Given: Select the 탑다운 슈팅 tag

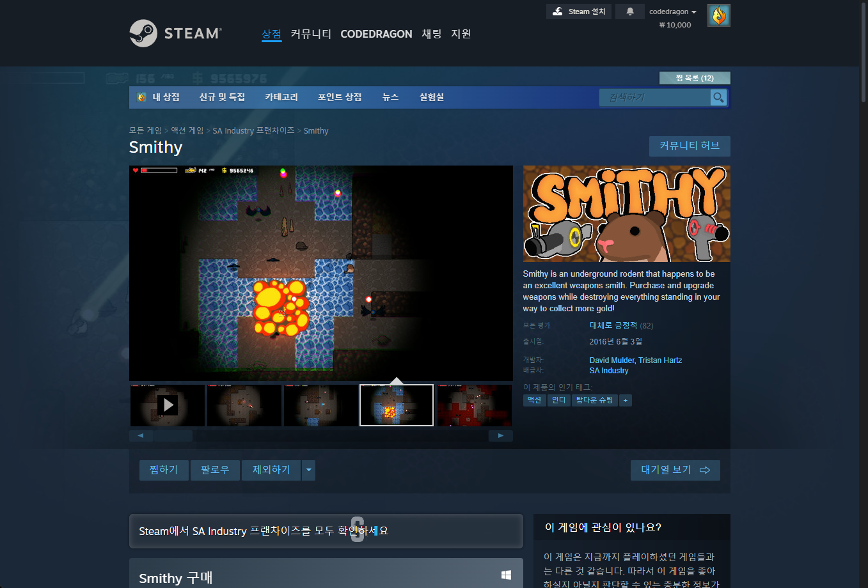Looking at the screenshot, I should [595, 400].
